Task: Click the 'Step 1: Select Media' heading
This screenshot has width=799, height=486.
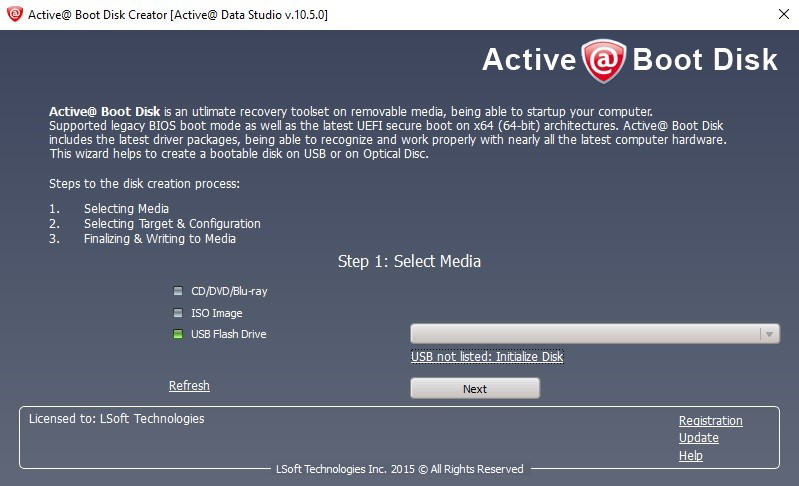Action: [x=409, y=262]
